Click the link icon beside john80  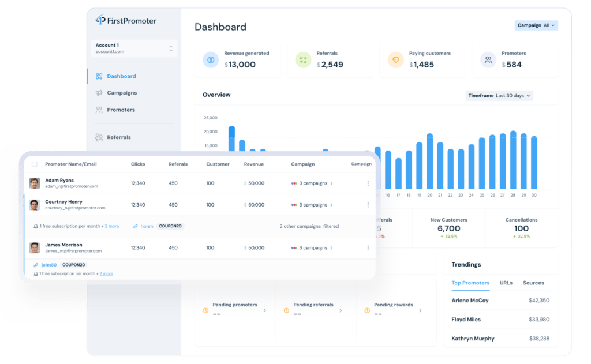tap(36, 265)
